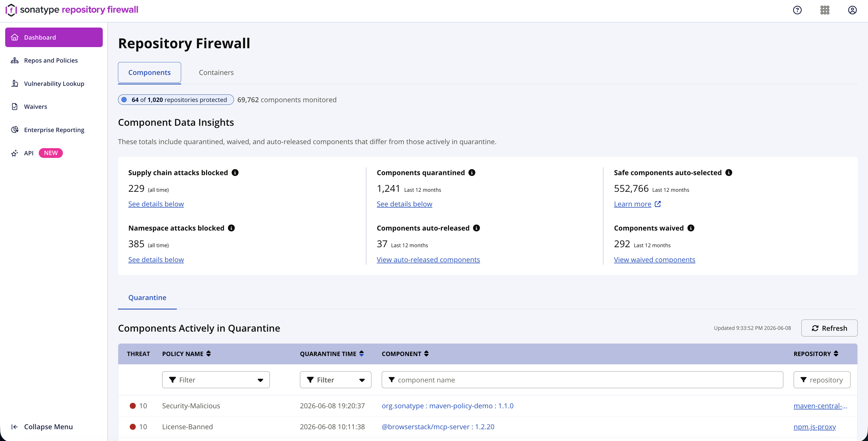868x441 pixels.
Task: Show info for Supply chain attacks blocked
Action: click(235, 173)
